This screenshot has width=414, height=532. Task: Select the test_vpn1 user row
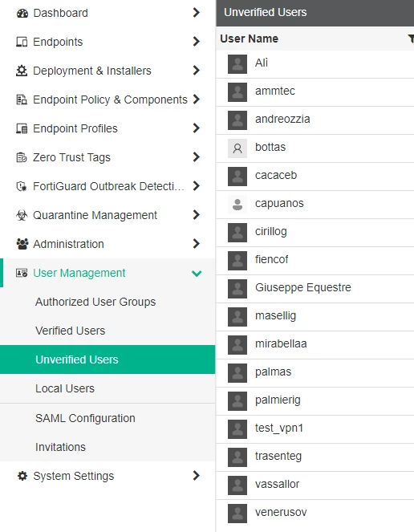click(x=315, y=429)
